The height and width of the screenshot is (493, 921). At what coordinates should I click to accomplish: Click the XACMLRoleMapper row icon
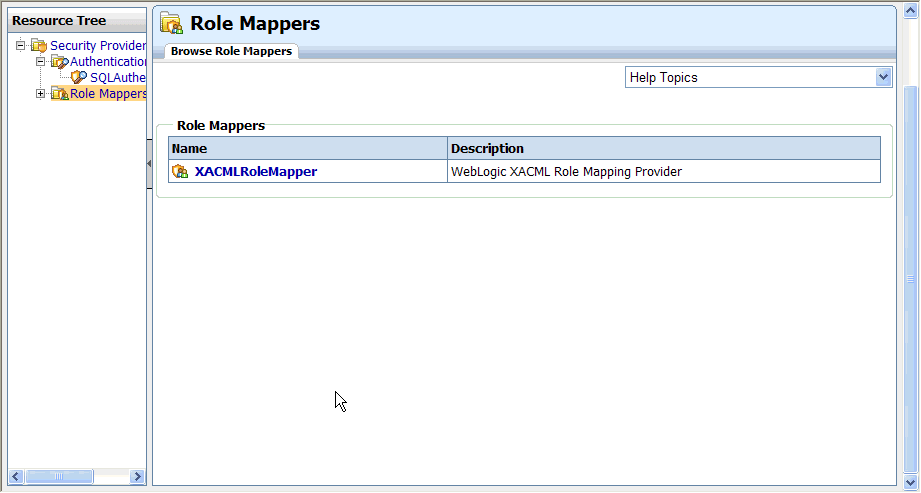pyautogui.click(x=180, y=172)
